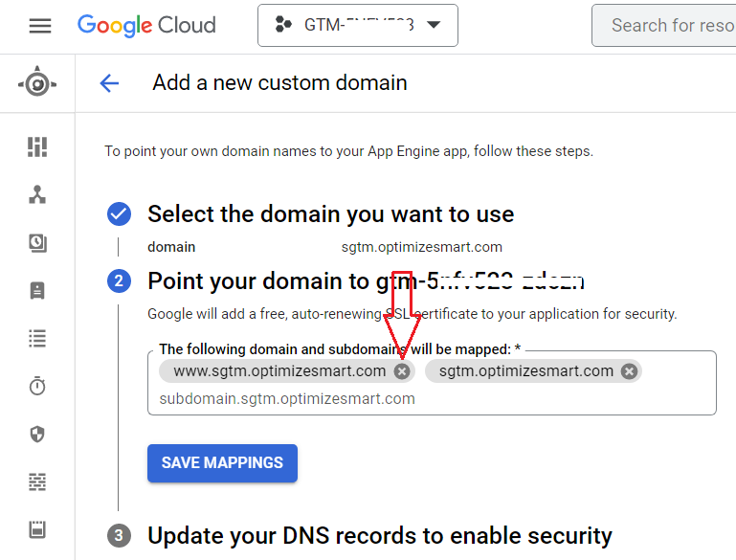Viewport: 736px width, 560px height.
Task: Open the Dashboard sidebar icon
Action: click(x=37, y=146)
